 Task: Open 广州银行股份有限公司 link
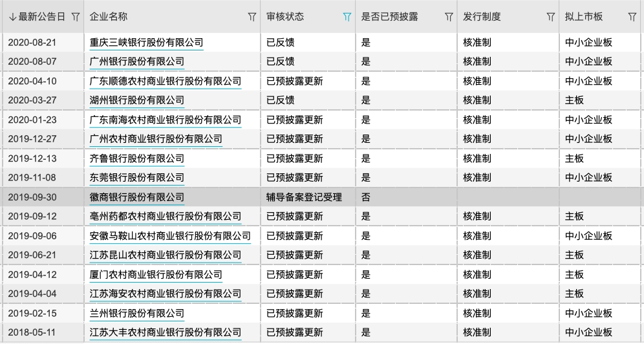(137, 61)
